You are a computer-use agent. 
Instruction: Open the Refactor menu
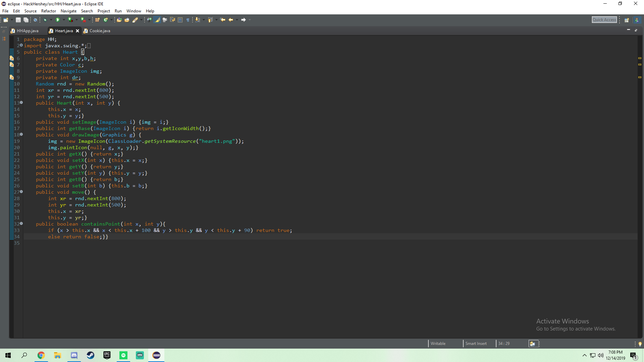click(48, 11)
